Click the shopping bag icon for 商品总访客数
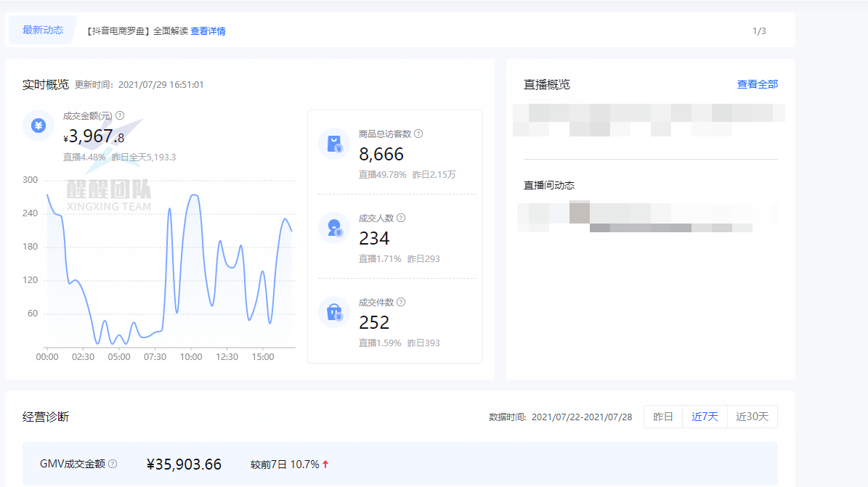This screenshot has width=868, height=487. tap(333, 142)
